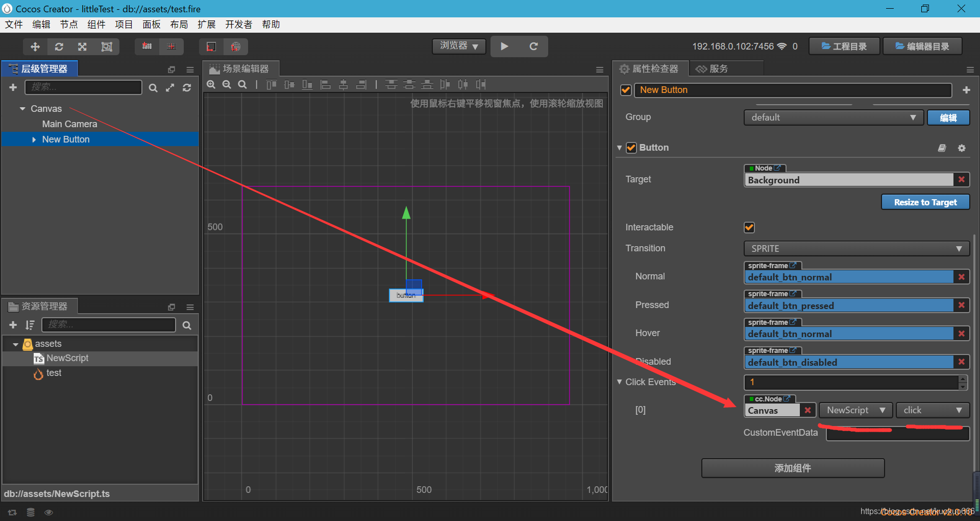
Task: Reset scene editor zoom
Action: [242, 84]
